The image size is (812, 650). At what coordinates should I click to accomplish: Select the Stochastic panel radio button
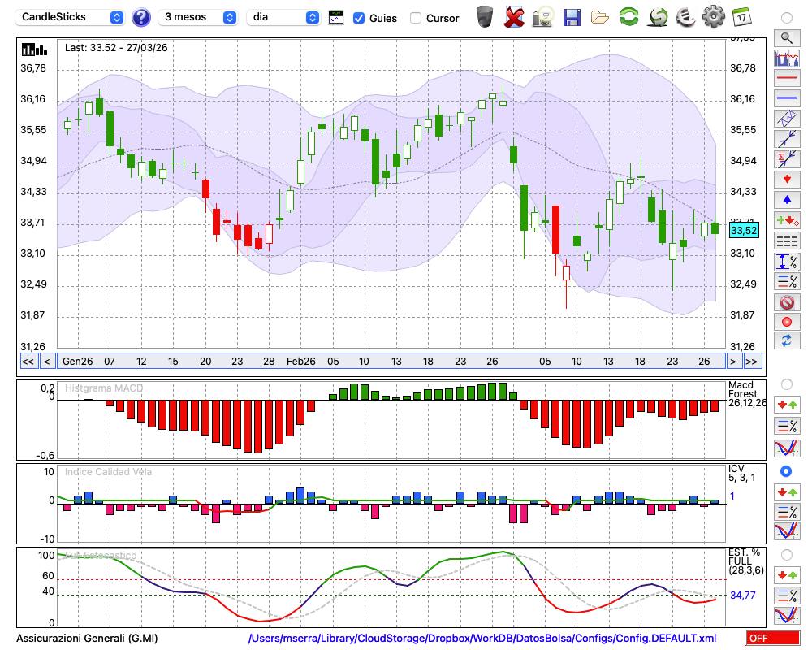tap(787, 555)
